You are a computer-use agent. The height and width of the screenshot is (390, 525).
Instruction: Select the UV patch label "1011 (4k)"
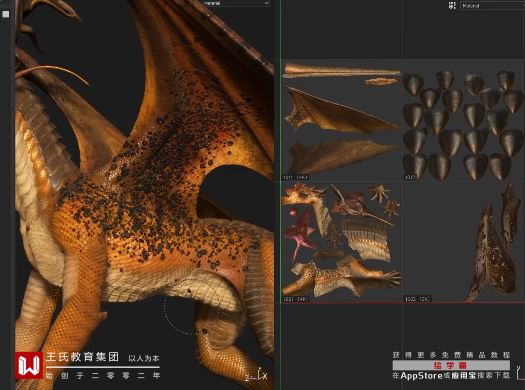click(x=296, y=177)
